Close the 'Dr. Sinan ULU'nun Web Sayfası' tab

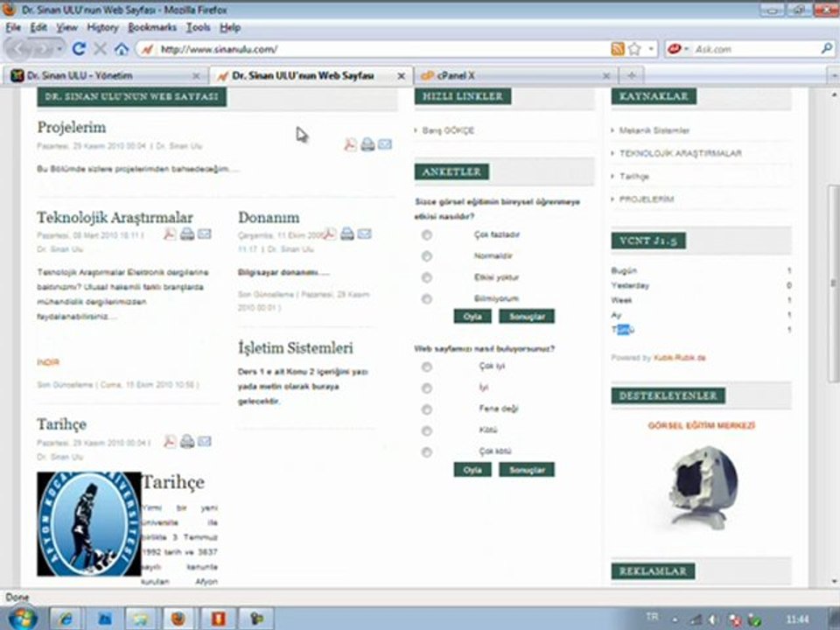[x=401, y=76]
